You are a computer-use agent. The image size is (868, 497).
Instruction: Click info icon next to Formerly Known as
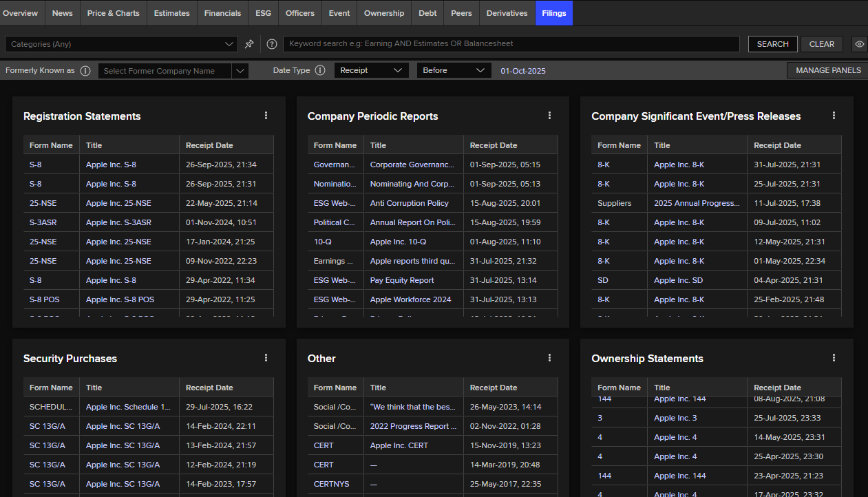point(85,70)
